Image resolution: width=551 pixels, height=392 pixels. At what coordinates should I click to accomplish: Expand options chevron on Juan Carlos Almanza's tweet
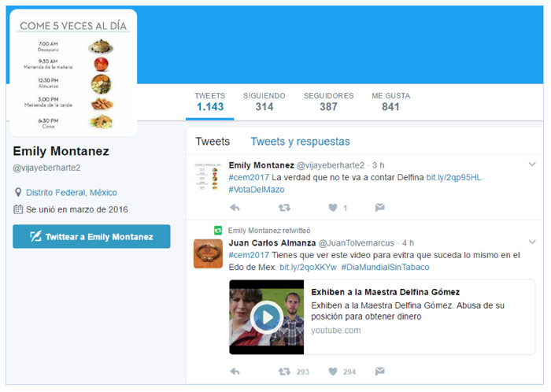(532, 242)
